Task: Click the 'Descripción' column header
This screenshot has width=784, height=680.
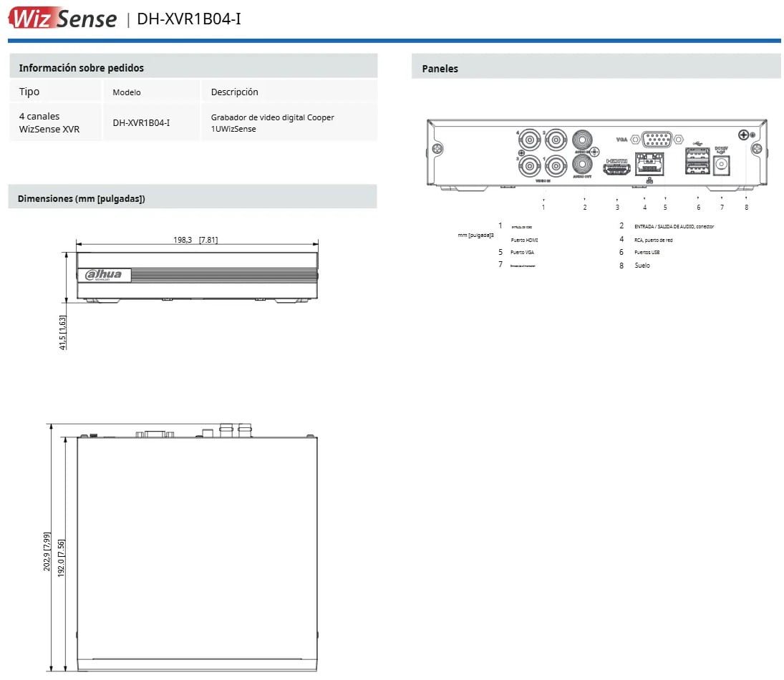Action: tap(235, 92)
